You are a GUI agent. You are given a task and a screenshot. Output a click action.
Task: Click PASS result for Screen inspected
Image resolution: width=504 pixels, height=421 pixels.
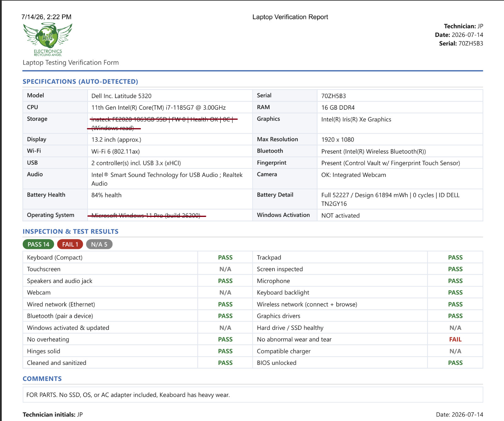(x=455, y=269)
